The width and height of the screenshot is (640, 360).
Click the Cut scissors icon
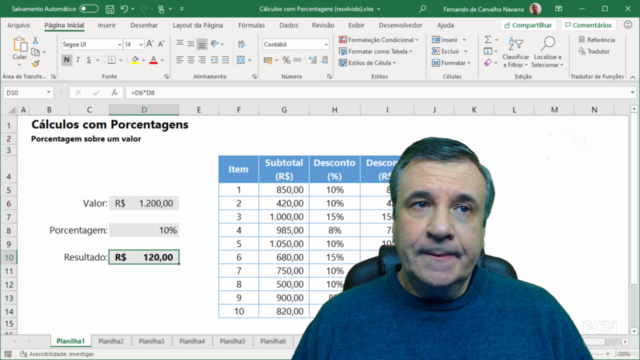pos(36,40)
